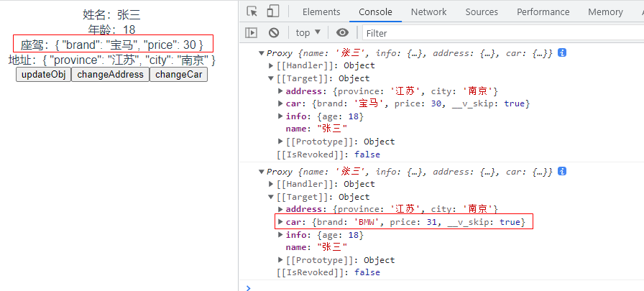
Task: Go to the Sources tab
Action: [482, 12]
